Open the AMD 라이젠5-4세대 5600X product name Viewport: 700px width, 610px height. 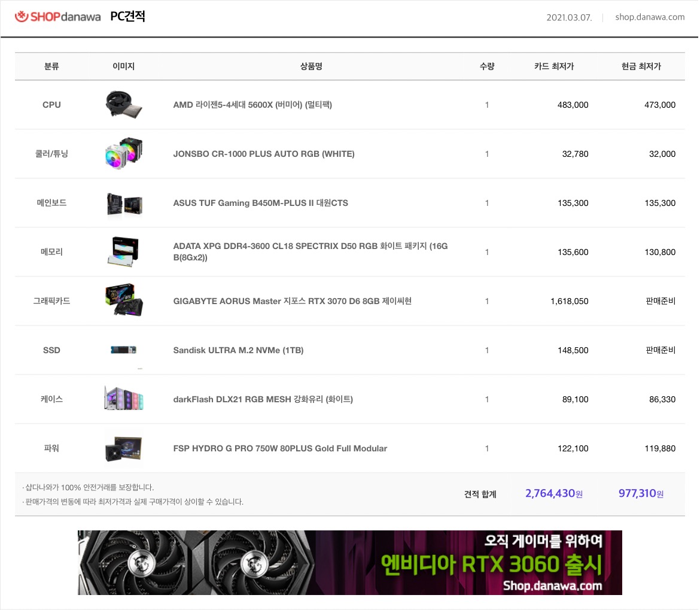point(252,105)
